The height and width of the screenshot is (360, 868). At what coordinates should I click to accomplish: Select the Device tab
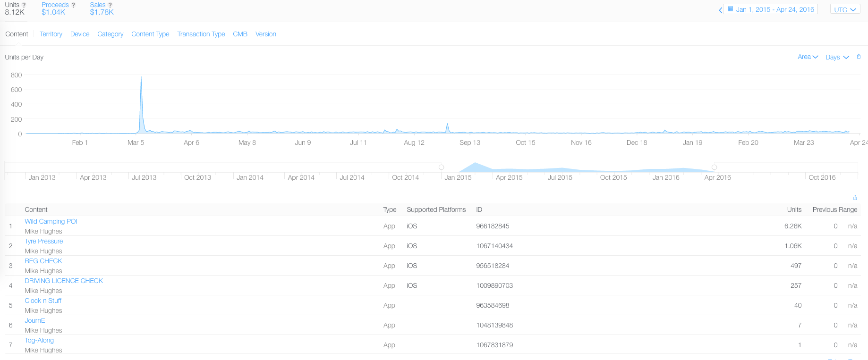click(x=80, y=34)
